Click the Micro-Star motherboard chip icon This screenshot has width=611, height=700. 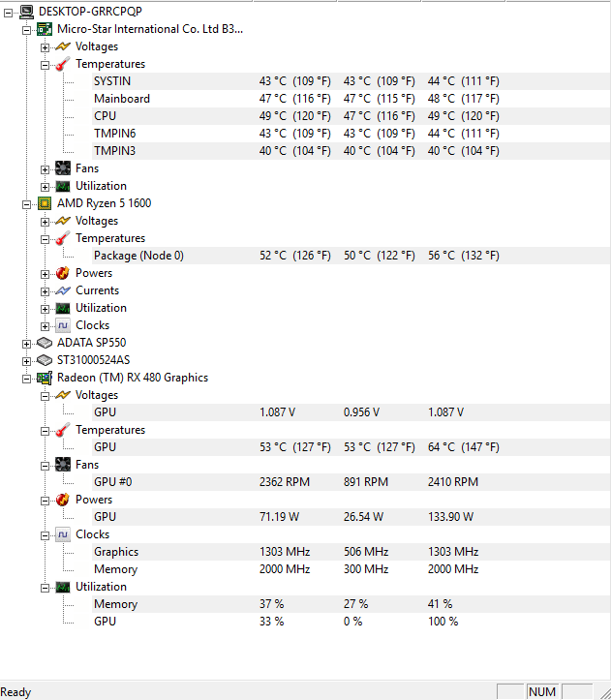tap(45, 29)
